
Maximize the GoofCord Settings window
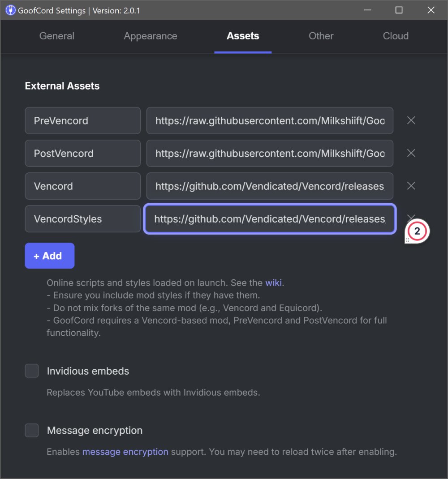coord(399,10)
